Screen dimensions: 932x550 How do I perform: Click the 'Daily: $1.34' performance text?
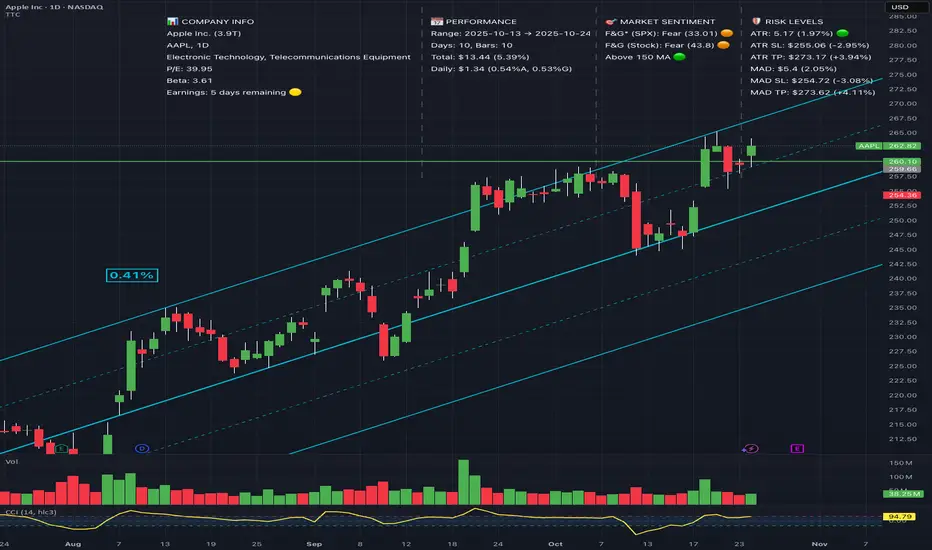501,69
